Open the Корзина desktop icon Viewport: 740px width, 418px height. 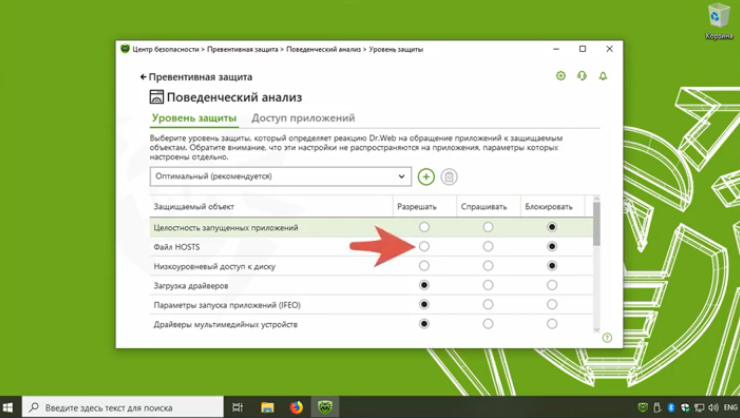pos(718,21)
